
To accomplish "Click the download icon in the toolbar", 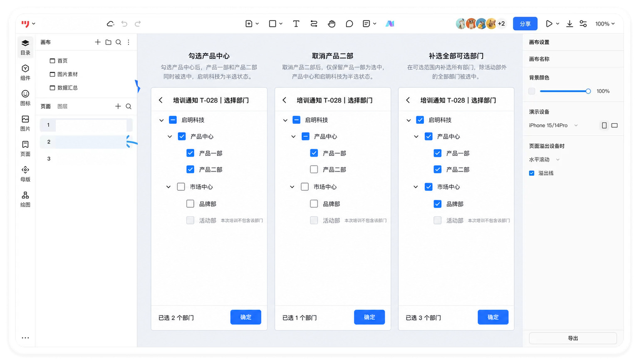I will point(570,24).
